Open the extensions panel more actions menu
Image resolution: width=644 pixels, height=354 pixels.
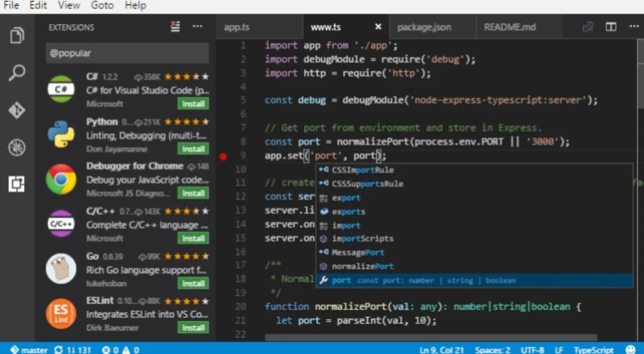pos(197,27)
